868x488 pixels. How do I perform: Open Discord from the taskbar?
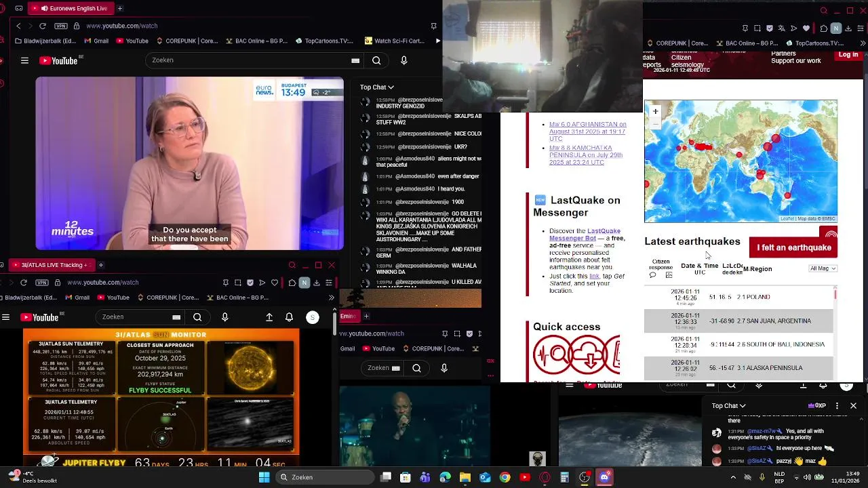point(604,478)
